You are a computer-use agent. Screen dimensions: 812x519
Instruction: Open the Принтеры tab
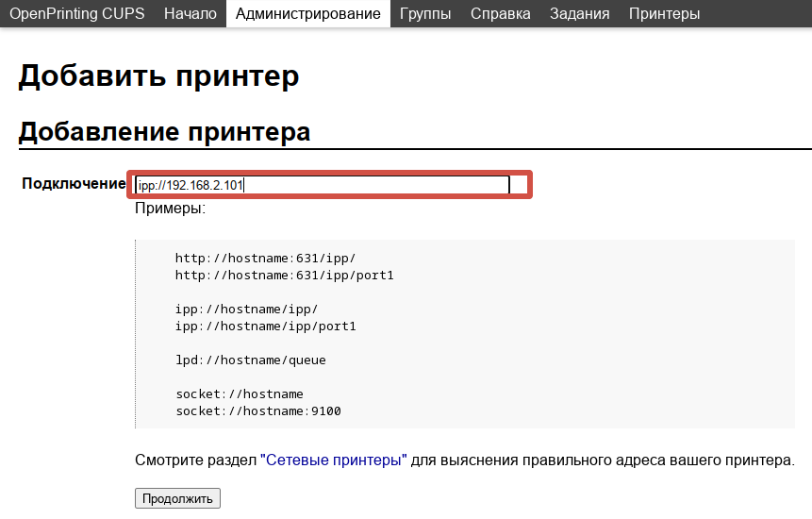pos(664,13)
